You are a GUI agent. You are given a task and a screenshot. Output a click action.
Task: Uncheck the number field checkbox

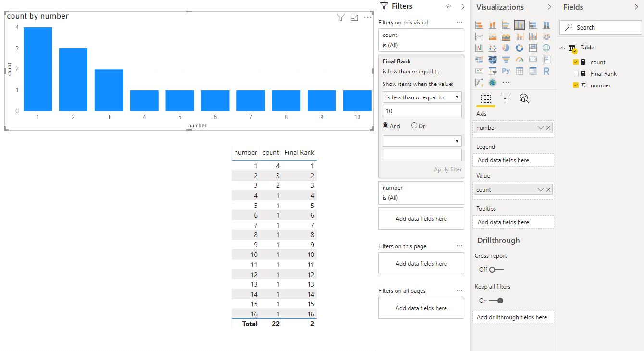point(576,85)
